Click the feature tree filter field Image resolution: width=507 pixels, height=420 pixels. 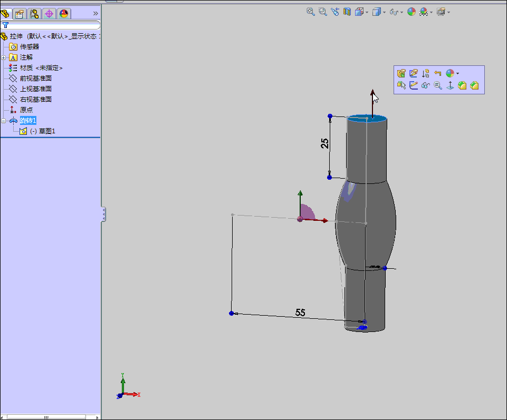tap(53, 25)
